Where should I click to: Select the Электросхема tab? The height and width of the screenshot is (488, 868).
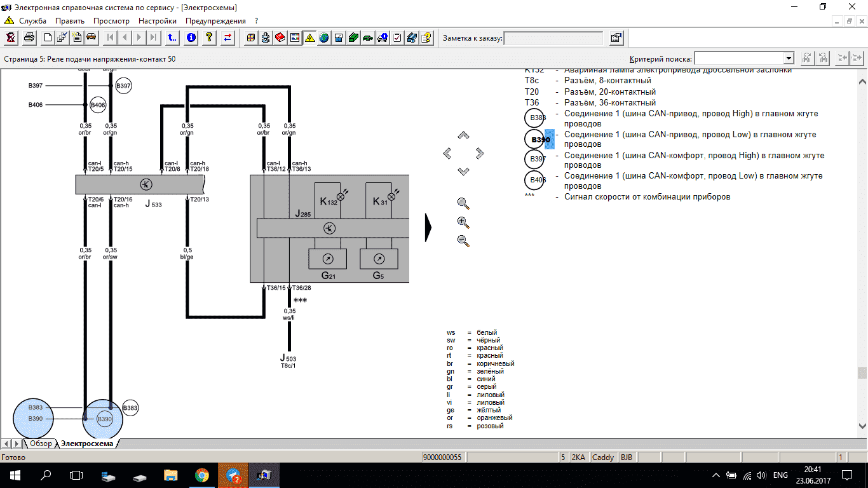[x=87, y=444]
